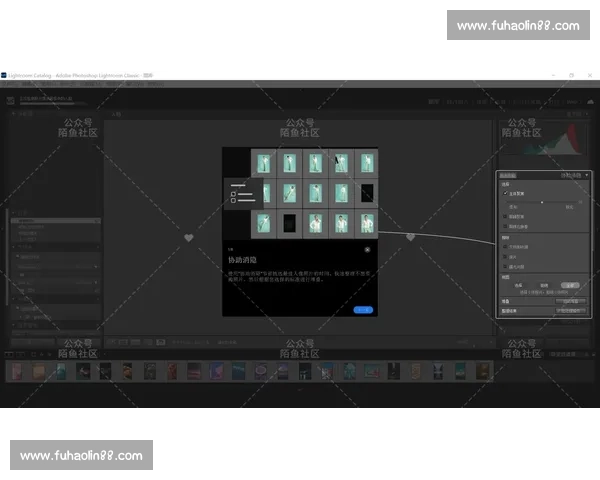Uncheck the 主体聚焦 checkbox

pos(506,193)
